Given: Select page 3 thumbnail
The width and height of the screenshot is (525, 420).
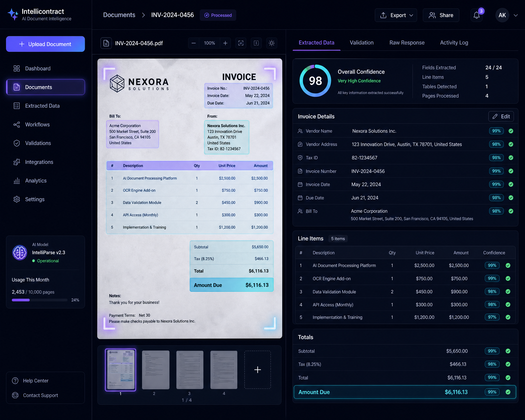Looking at the screenshot, I should pos(190,370).
